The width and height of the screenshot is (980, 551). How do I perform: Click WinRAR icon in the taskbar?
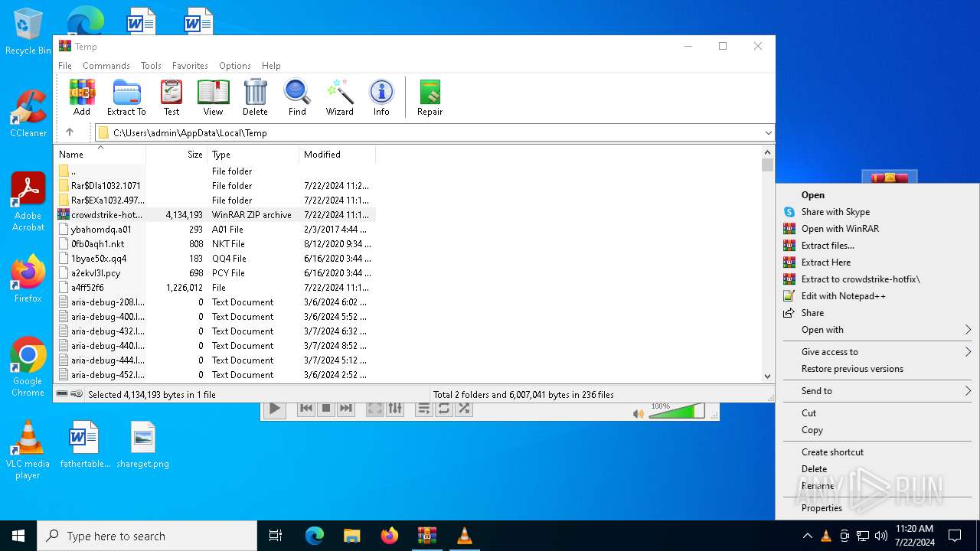click(426, 536)
